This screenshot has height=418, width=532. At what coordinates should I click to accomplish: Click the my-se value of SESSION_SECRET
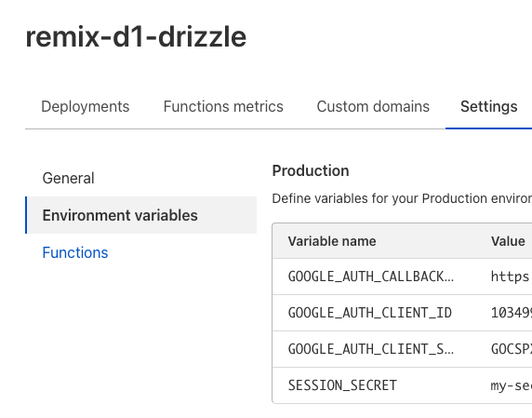pyautogui.click(x=511, y=385)
